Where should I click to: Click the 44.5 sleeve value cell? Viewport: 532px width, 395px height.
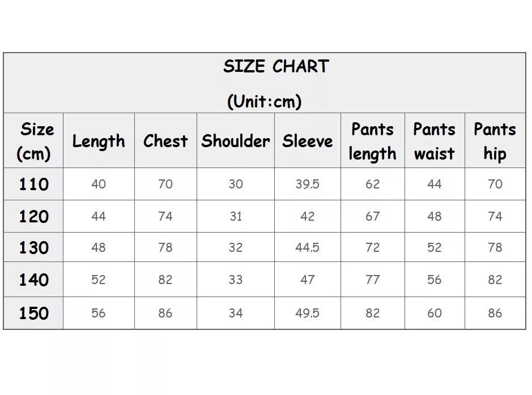tap(308, 247)
